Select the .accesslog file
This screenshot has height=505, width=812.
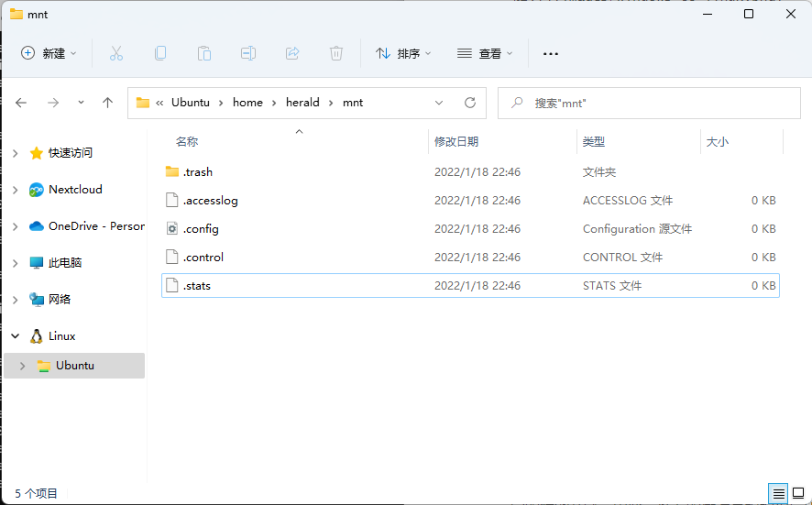470,201
